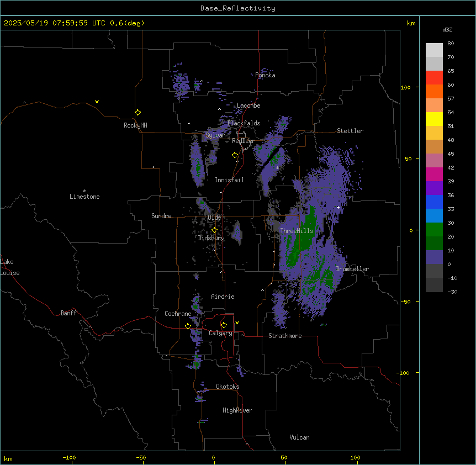Viewport: 476px width, 465px height.
Task: Click the 0 tick on right axis
Action: coord(411,231)
